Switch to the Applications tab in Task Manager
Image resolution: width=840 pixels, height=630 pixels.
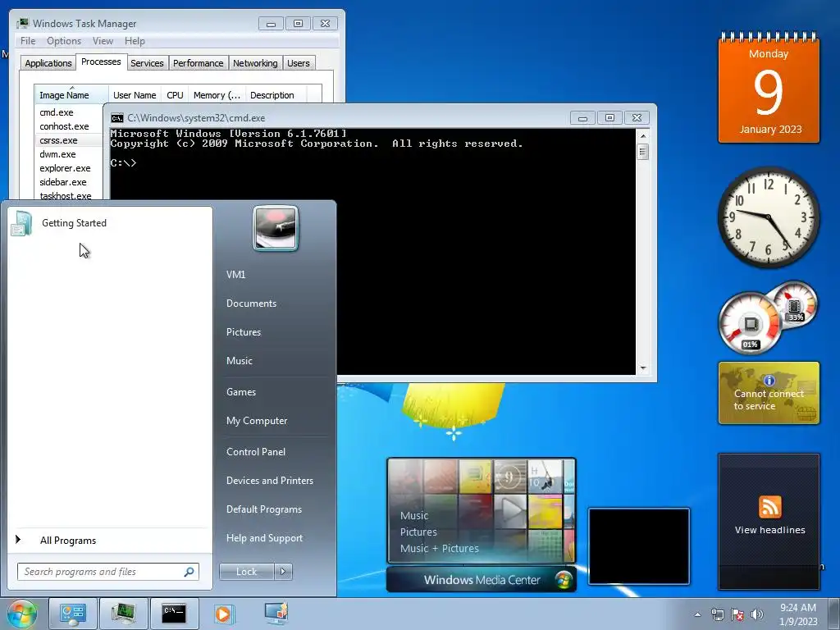coord(48,63)
